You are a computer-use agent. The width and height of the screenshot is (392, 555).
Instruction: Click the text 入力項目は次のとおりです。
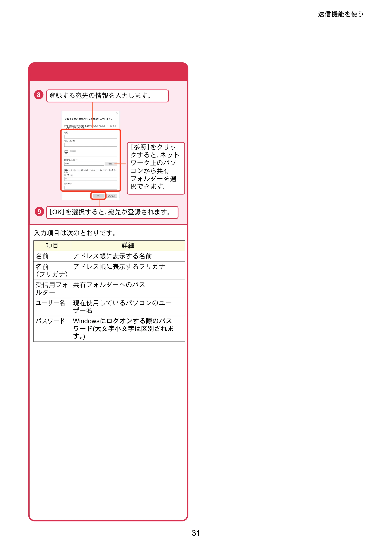[75, 233]
